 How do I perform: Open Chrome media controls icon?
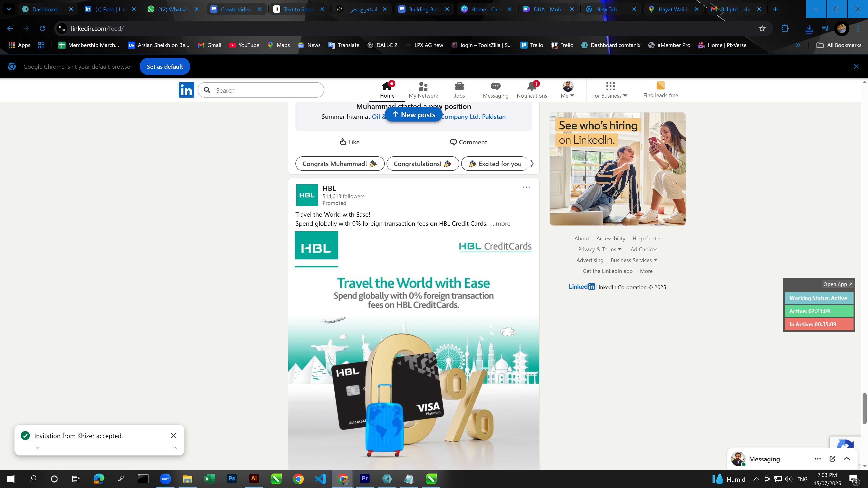click(825, 29)
